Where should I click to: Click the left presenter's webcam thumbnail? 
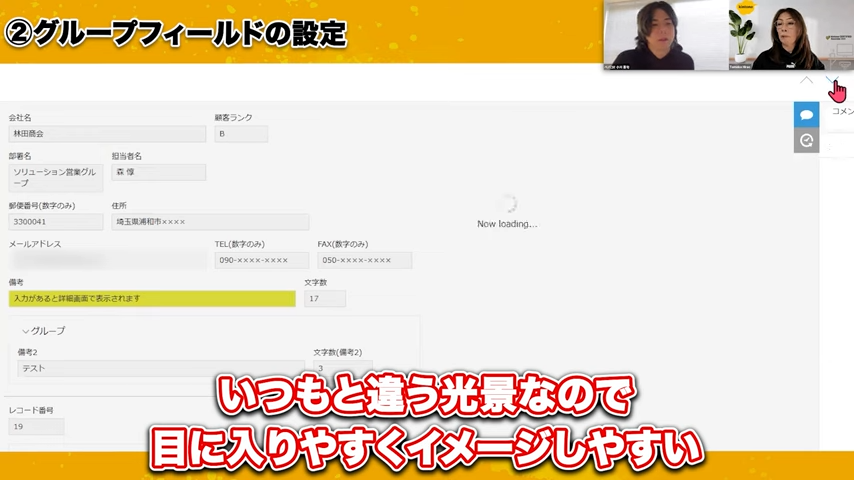pyautogui.click(x=666, y=35)
